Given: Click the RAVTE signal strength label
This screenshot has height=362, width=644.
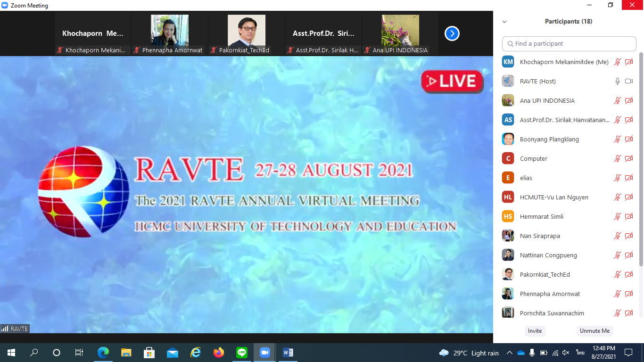Looking at the screenshot, I should (x=15, y=329).
